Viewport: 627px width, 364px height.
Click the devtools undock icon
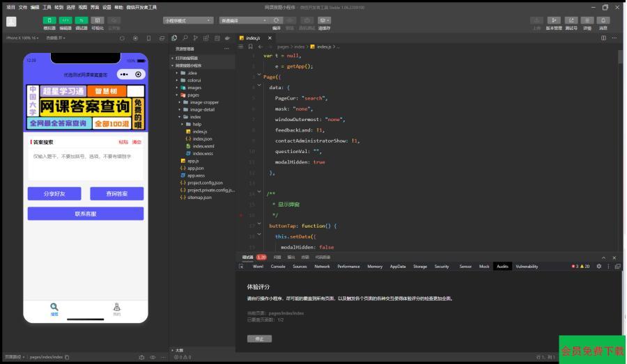point(618,266)
